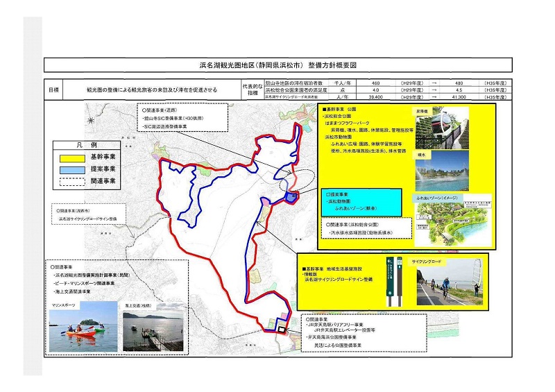Click the 関連事業（湖西市）callout box

(x=89, y=212)
